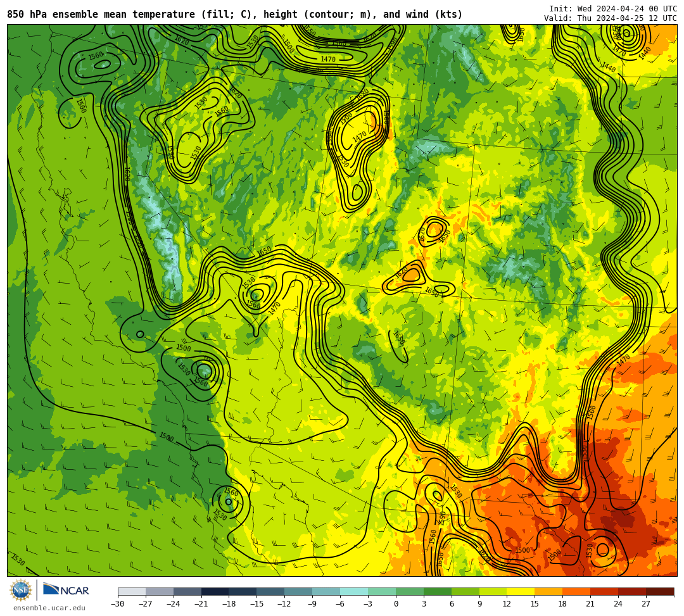Pick the colorbar swatch between -18 and -15
This screenshot has width=684, height=616.
coord(243,591)
